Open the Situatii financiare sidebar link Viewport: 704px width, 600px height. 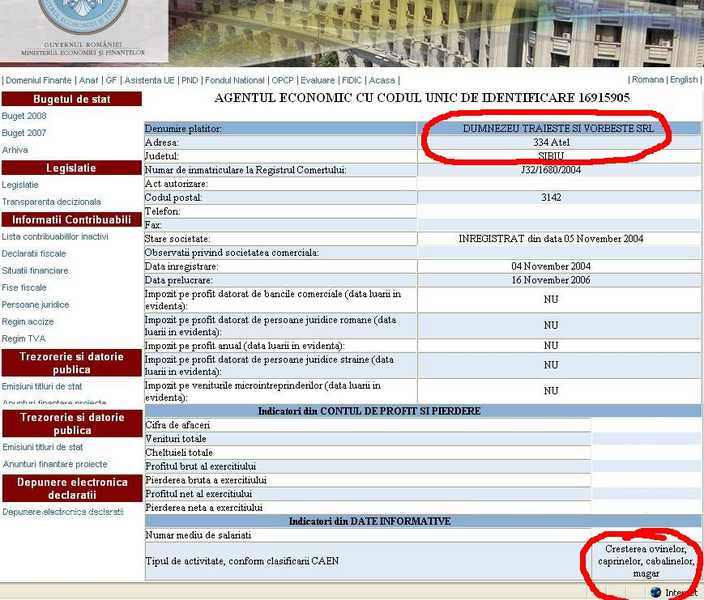click(35, 271)
